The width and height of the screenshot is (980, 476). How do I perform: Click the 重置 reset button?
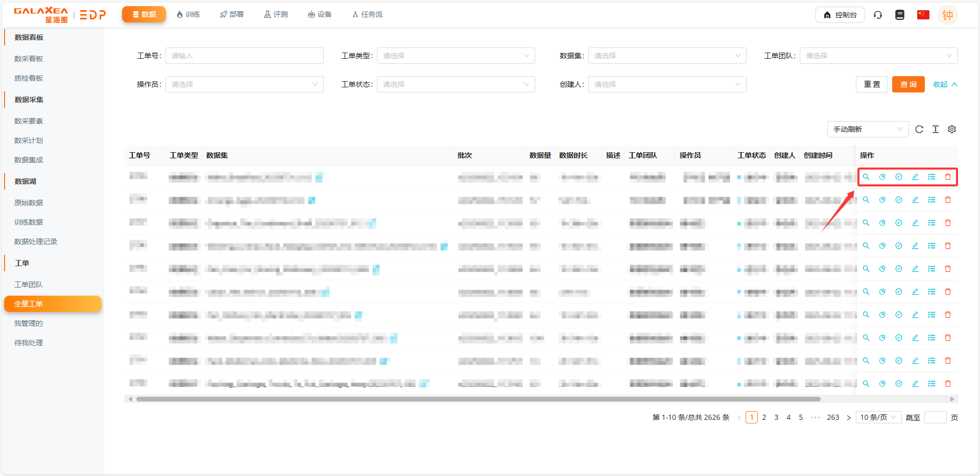(x=872, y=84)
